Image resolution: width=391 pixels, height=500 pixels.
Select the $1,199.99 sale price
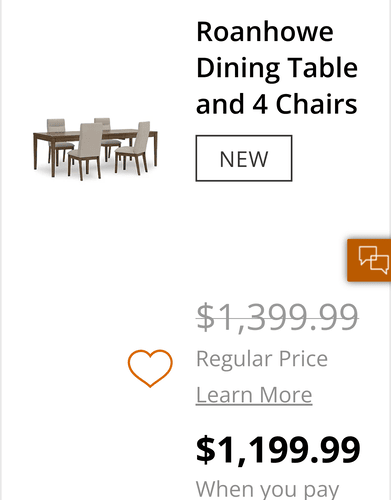(x=278, y=450)
